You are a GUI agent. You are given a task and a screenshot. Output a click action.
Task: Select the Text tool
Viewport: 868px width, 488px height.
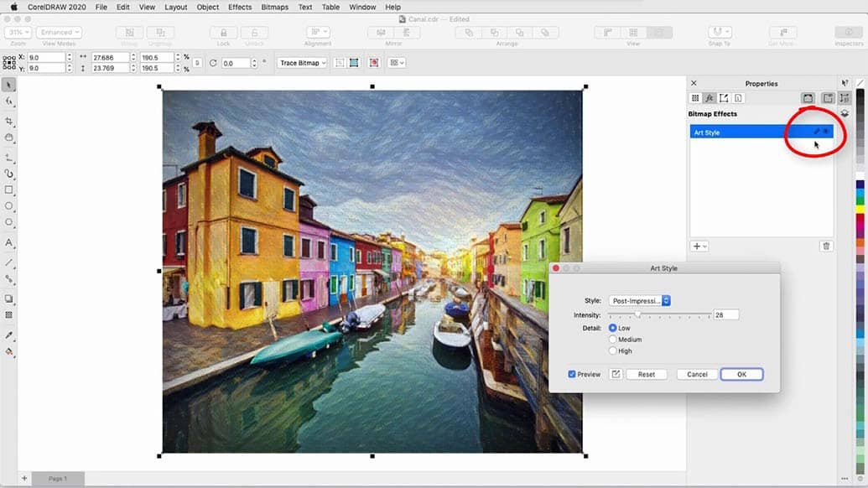(8, 242)
